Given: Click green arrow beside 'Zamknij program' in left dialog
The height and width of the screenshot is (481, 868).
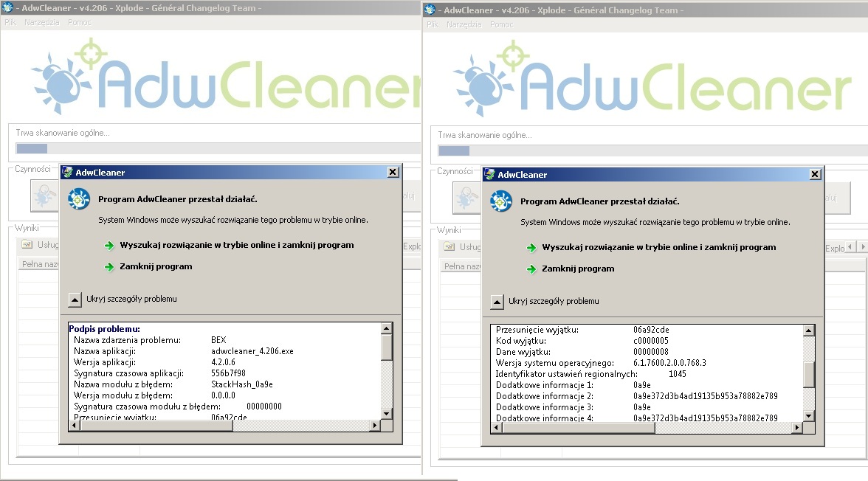Looking at the screenshot, I should pos(109,267).
